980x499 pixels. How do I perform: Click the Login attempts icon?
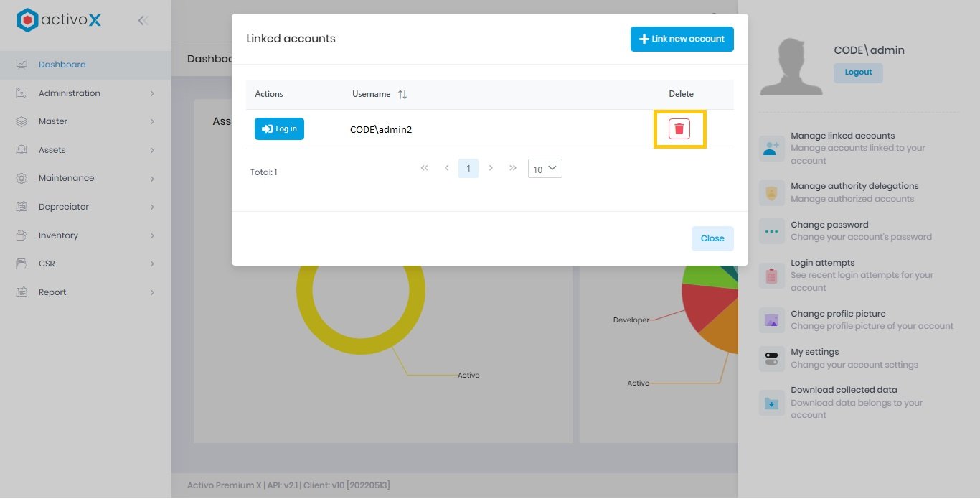click(771, 275)
